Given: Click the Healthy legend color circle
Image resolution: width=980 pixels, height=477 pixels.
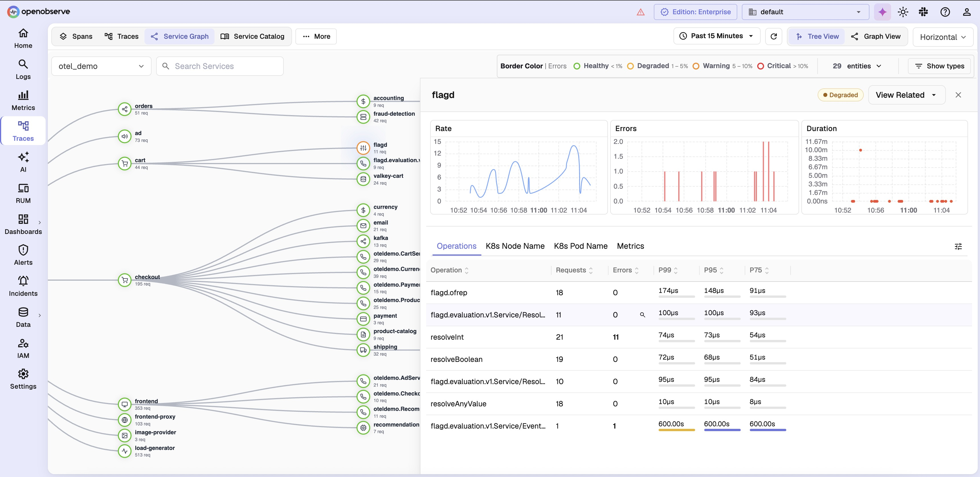Looking at the screenshot, I should [x=577, y=66].
